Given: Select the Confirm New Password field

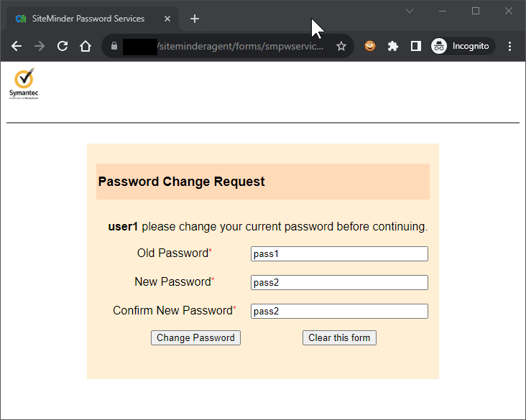Looking at the screenshot, I should [339, 312].
